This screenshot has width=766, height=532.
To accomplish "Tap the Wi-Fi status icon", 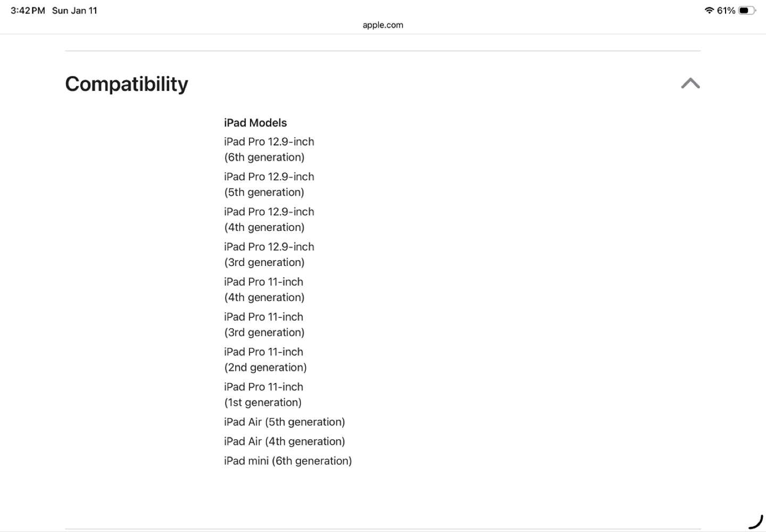I will [709, 11].
